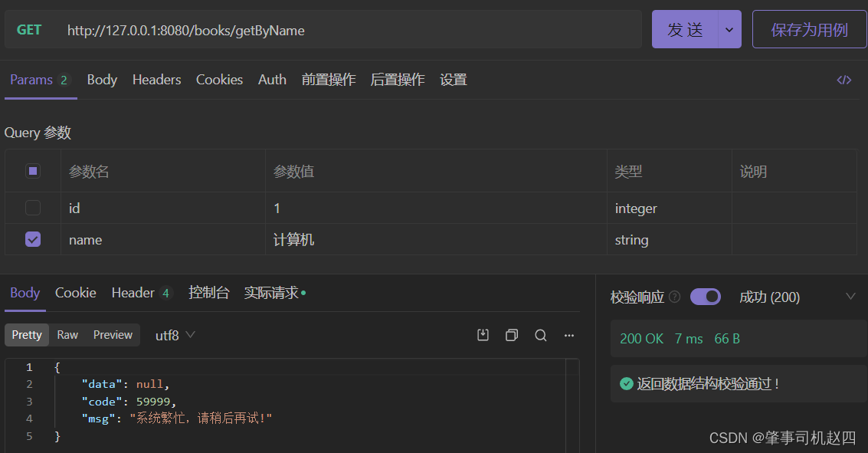Turn off the 校验响应 switch
The image size is (868, 453).
tap(705, 297)
